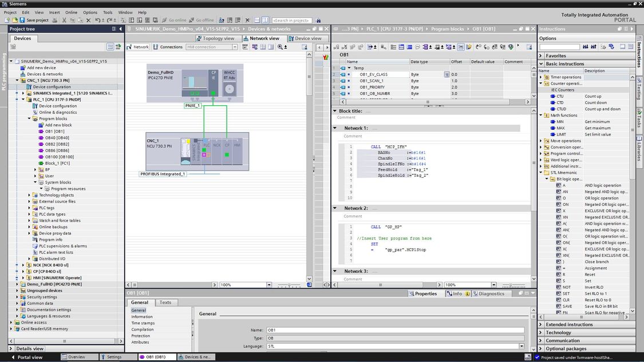Screen dimensions: 644x362
Task: Focus the Search in project field
Action: click(x=292, y=20)
